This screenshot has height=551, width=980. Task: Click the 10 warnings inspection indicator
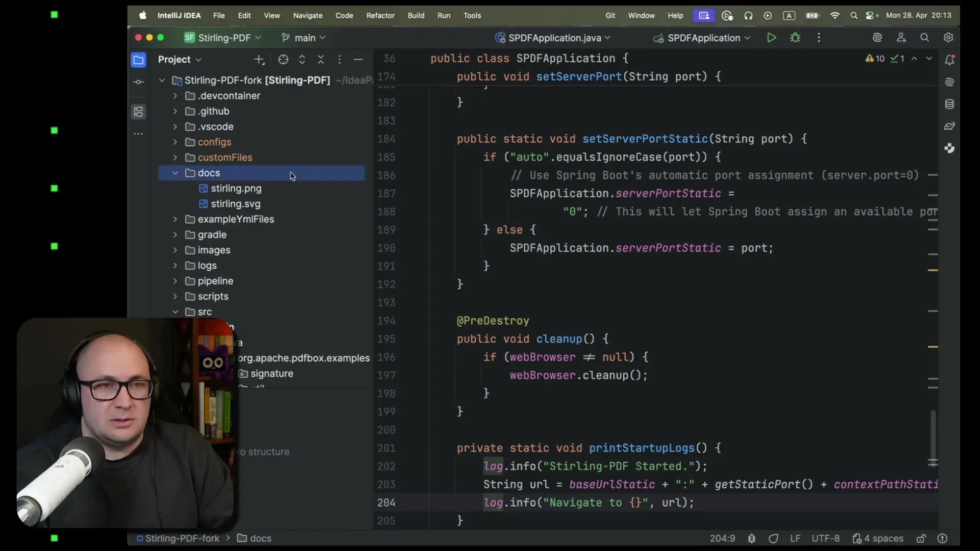pyautogui.click(x=875, y=59)
